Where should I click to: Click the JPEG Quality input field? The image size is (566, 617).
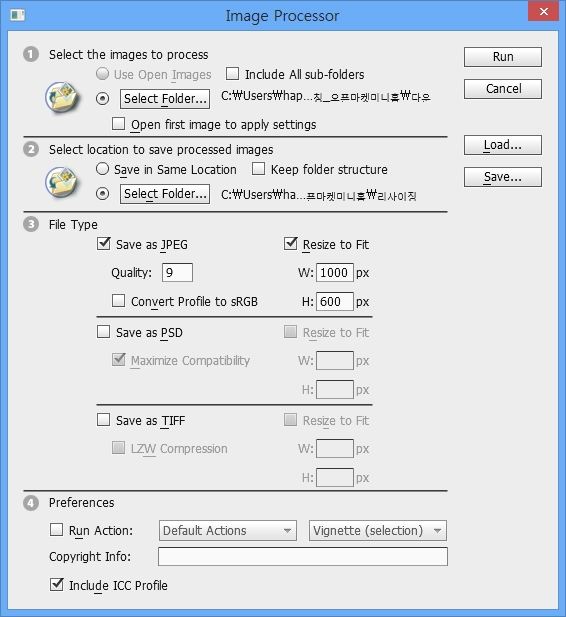point(177,272)
